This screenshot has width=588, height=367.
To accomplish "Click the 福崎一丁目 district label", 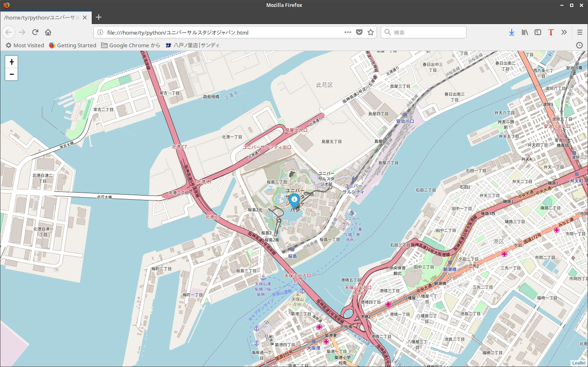I will point(547,298).
